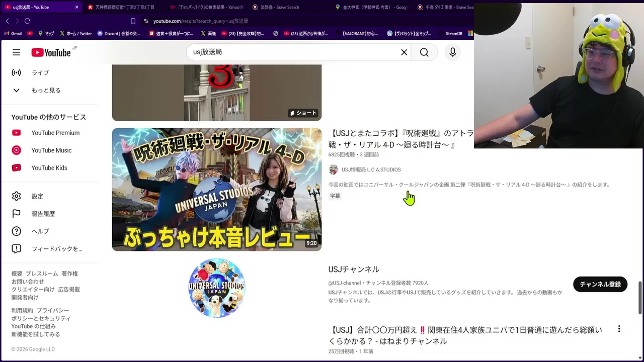The image size is (644, 362).
Task: Open ヴァロラント全マップ bookmark
Action: tap(409, 34)
